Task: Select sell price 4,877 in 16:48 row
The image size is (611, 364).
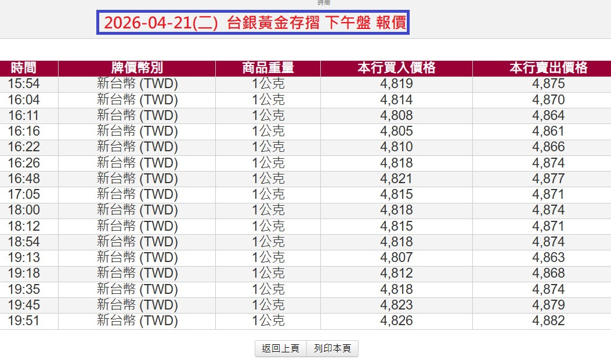Action: (549, 179)
